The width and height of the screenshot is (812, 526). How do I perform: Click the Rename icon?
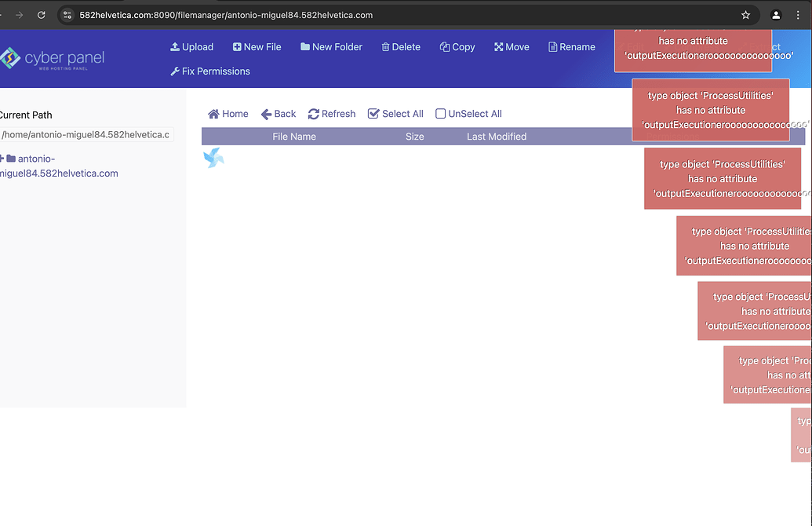point(552,46)
